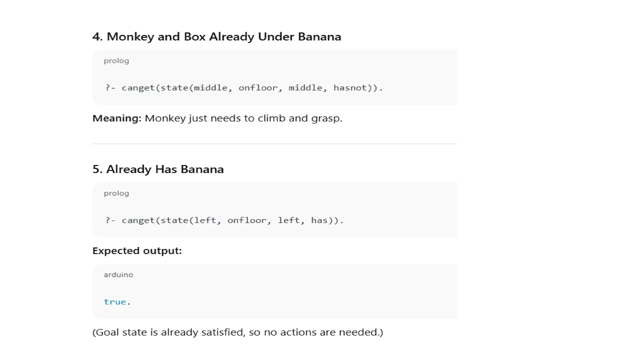The height and width of the screenshot is (362, 644).
Task: Click "canget" in the left-state query
Action: click(138, 220)
